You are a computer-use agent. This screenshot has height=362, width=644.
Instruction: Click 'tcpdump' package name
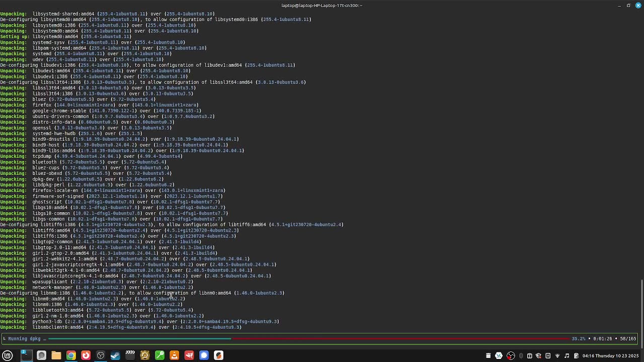pyautogui.click(x=42, y=156)
